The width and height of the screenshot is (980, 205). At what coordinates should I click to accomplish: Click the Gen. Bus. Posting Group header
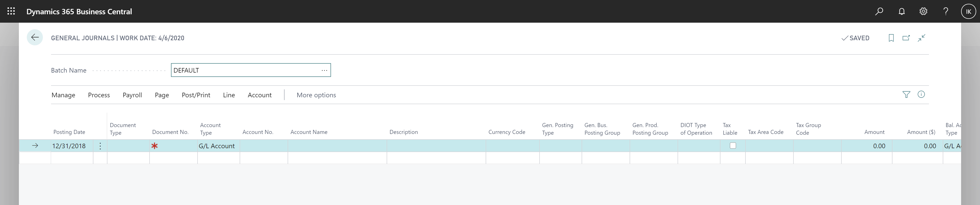[x=602, y=129]
